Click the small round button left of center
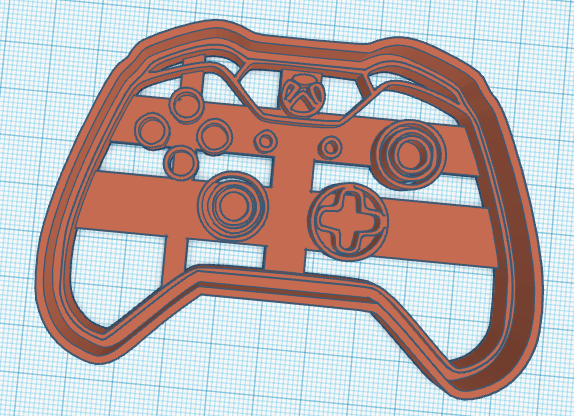The image size is (574, 416). click(x=265, y=142)
